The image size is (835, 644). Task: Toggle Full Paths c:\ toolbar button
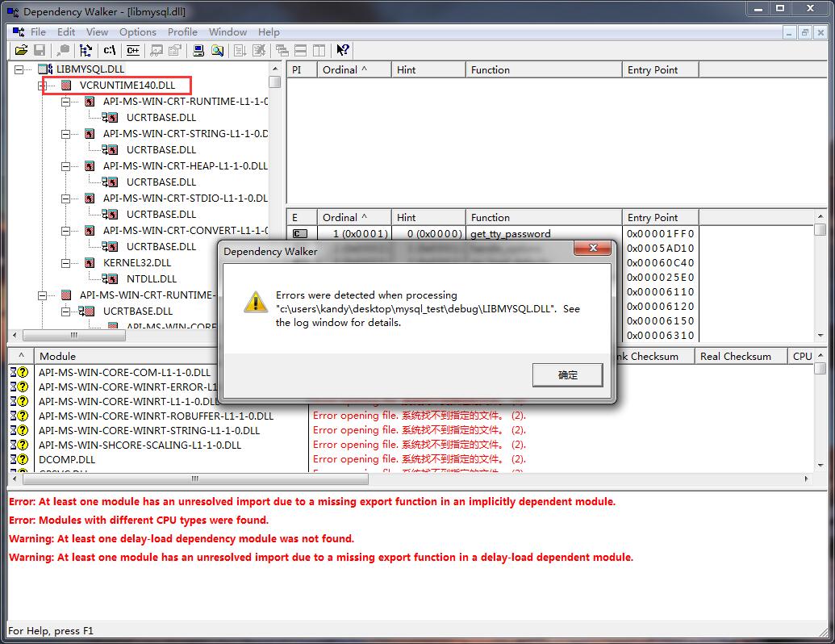(x=110, y=50)
